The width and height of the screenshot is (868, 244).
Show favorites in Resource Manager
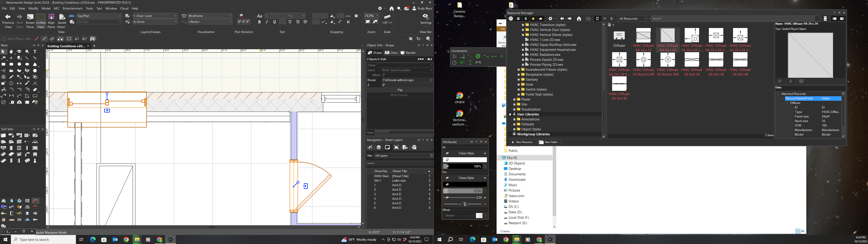[533, 19]
